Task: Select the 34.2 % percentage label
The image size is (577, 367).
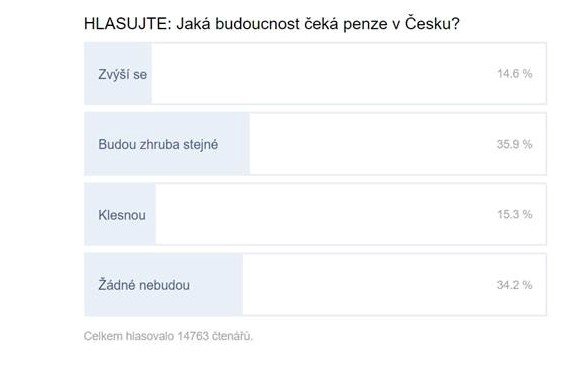Action: tap(514, 285)
